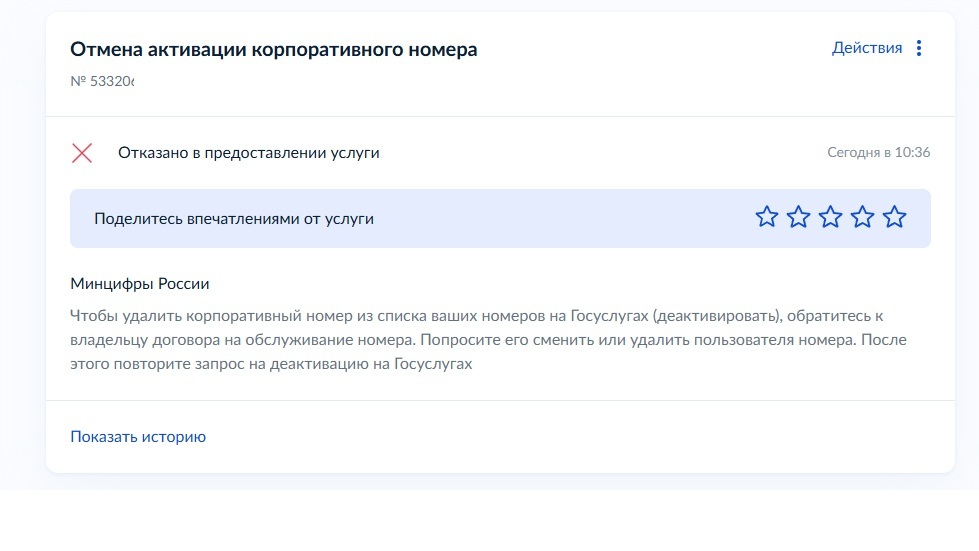Click the line starting Чтобы удалить корпоративный номер
Viewport: 979px width, 551px height.
[476, 316]
